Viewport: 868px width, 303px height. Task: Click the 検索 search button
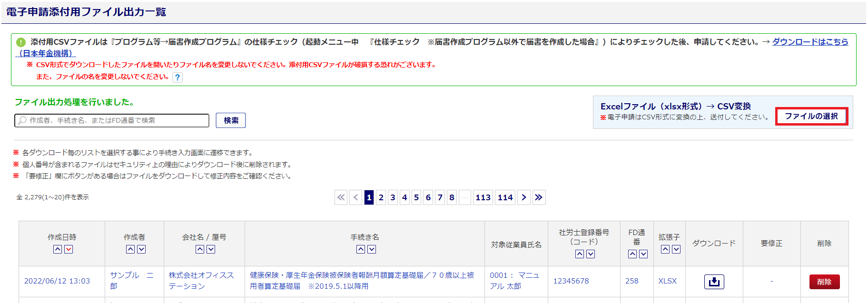[231, 120]
